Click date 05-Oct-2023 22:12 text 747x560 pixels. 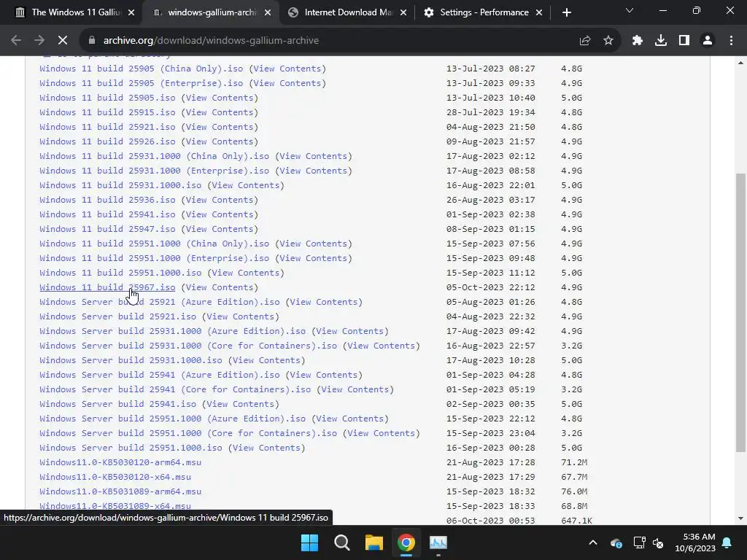tap(491, 287)
